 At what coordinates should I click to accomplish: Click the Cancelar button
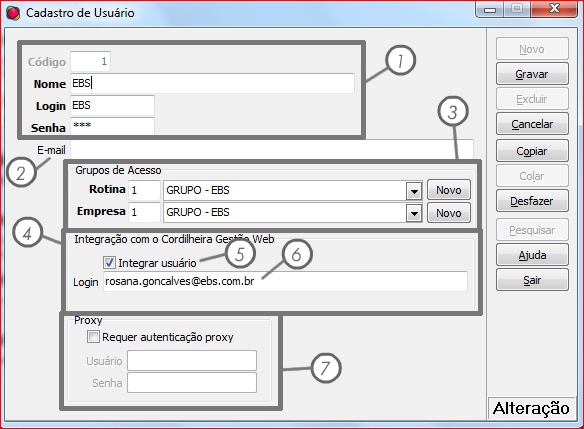click(532, 124)
